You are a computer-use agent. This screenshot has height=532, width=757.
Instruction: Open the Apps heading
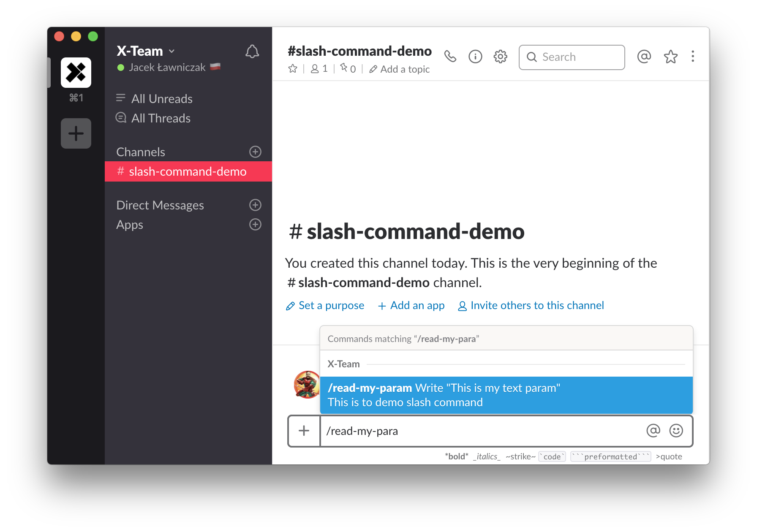(x=130, y=225)
